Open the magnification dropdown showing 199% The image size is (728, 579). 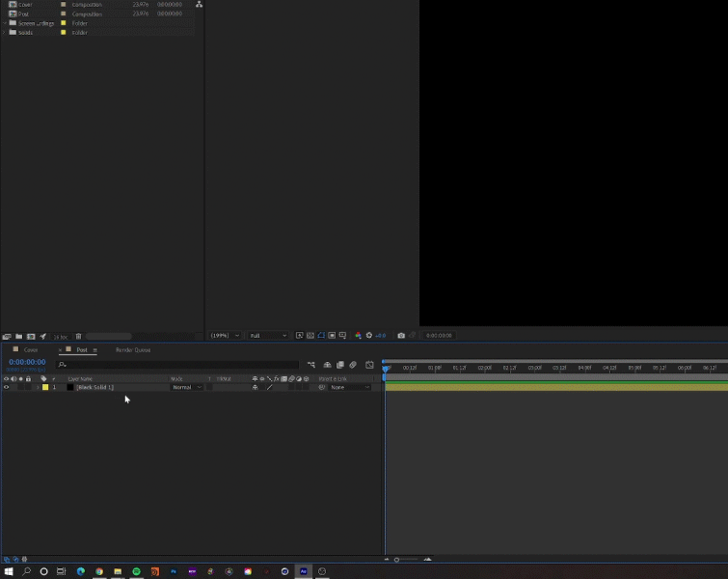coord(226,336)
